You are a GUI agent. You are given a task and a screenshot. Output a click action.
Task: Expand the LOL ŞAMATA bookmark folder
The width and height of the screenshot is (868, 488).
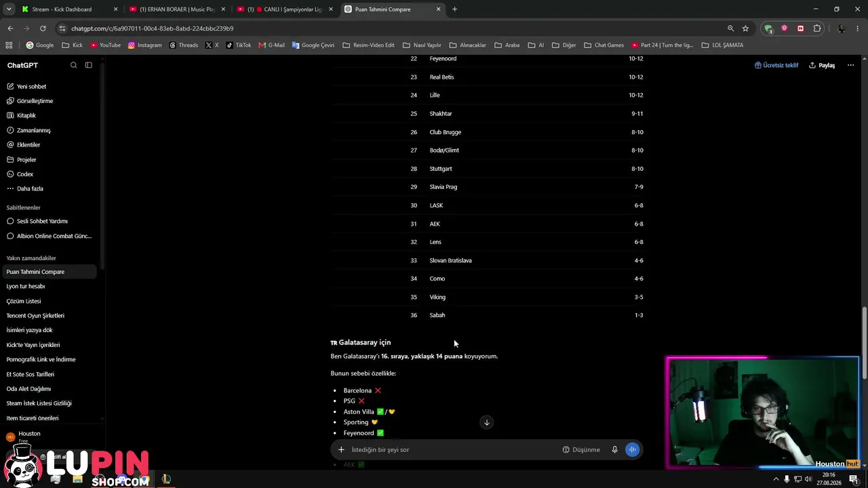pos(723,45)
